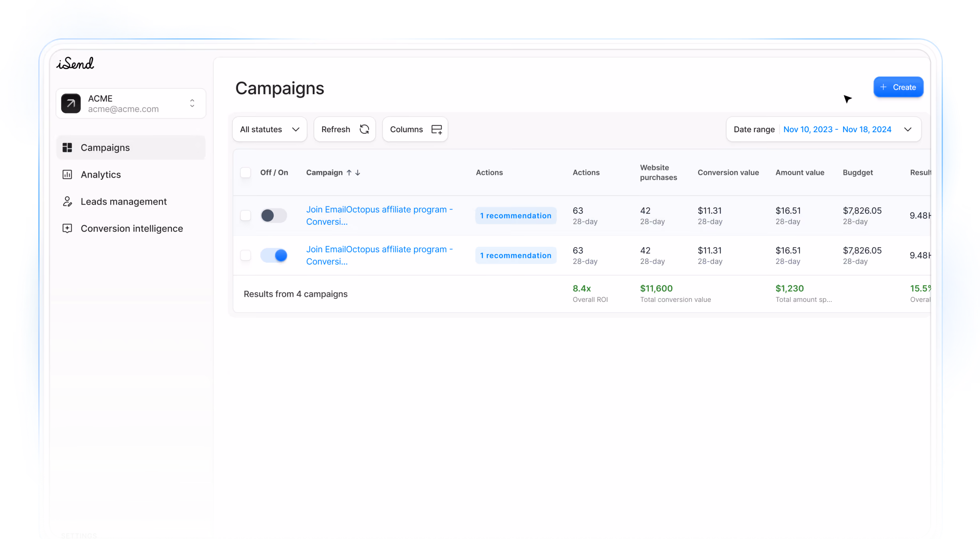Screen dimensions: 980x539
Task: Click the iSend logo
Action: coord(75,63)
